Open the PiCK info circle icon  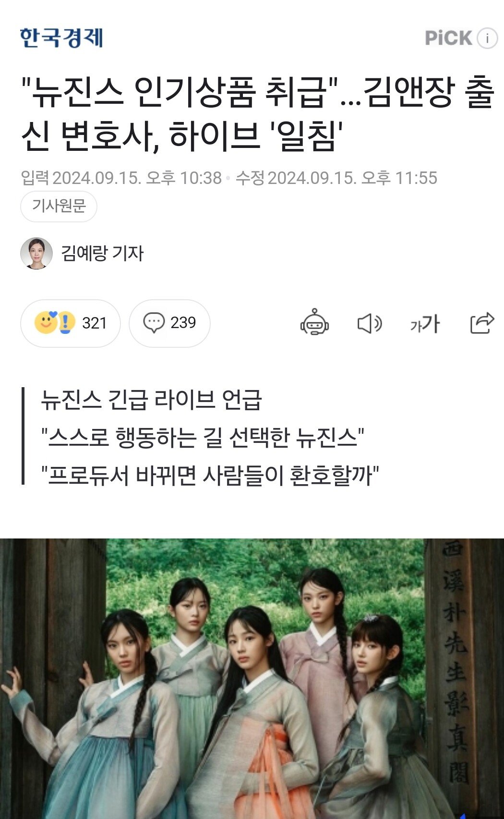487,38
